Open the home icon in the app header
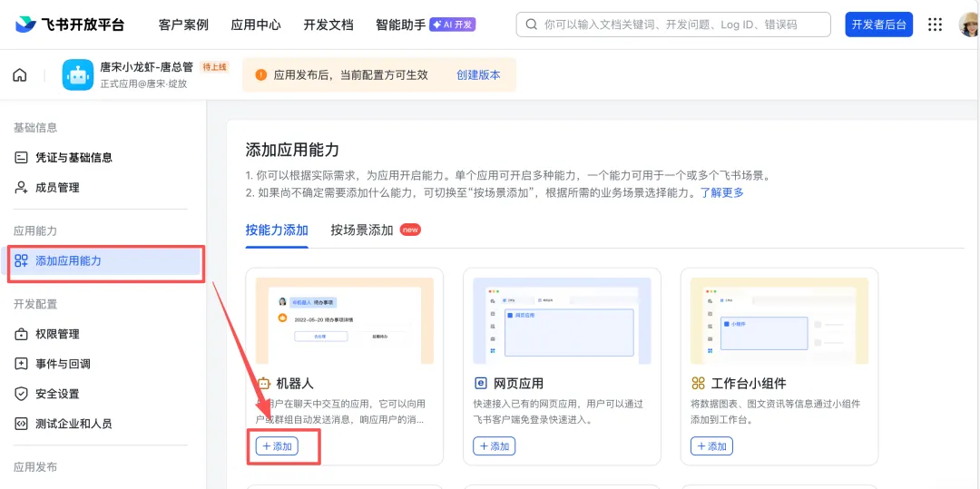 point(20,75)
